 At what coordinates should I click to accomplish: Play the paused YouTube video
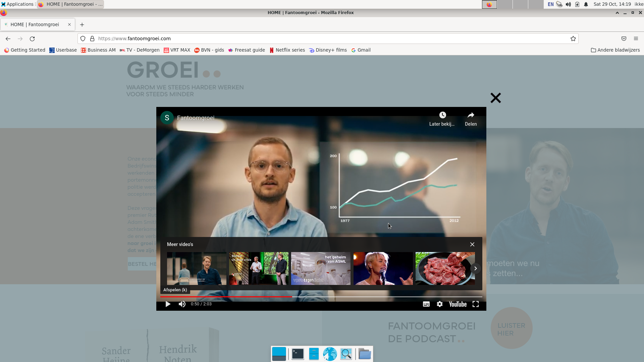click(168, 304)
